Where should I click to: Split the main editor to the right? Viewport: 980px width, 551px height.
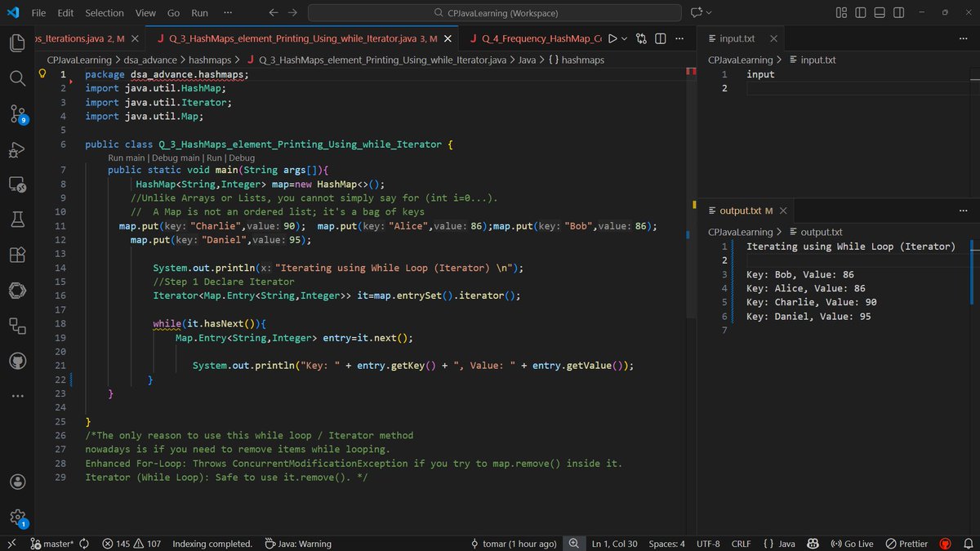point(661,38)
